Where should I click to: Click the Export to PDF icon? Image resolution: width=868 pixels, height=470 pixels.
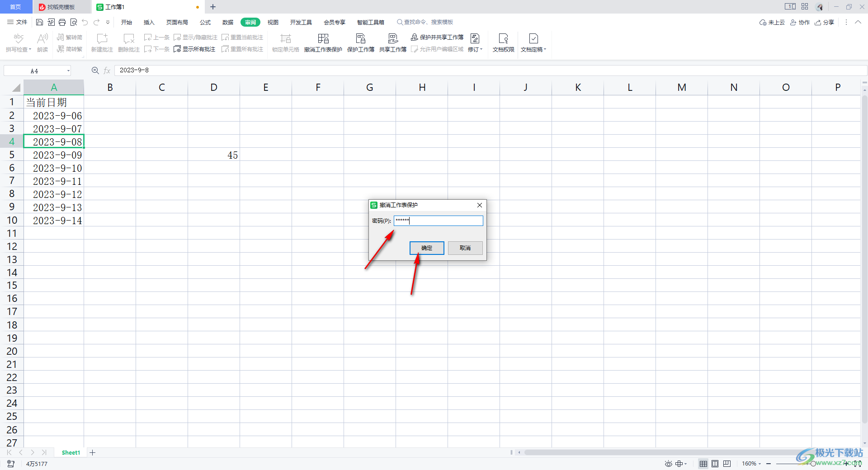(51, 22)
